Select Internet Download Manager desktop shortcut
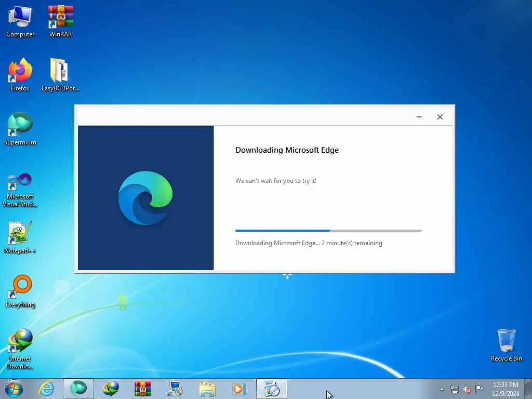This screenshot has height=399, width=532. pos(20,349)
